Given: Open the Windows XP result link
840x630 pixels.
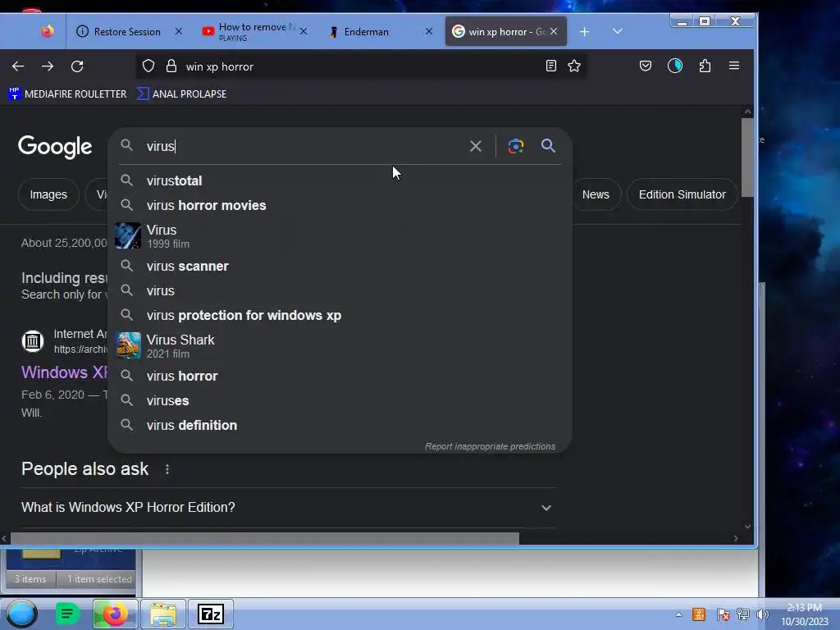Looking at the screenshot, I should click(64, 372).
